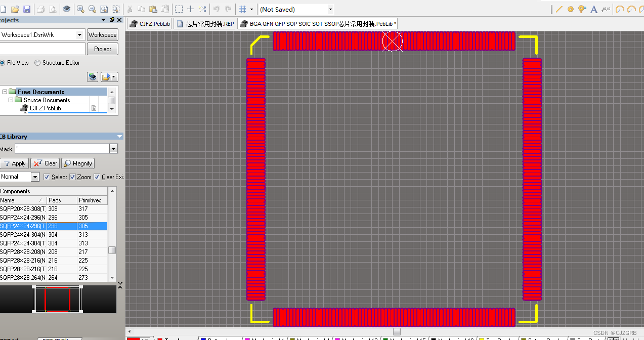Save the current library with the floppy icon
The height and width of the screenshot is (340, 644).
pos(27,9)
